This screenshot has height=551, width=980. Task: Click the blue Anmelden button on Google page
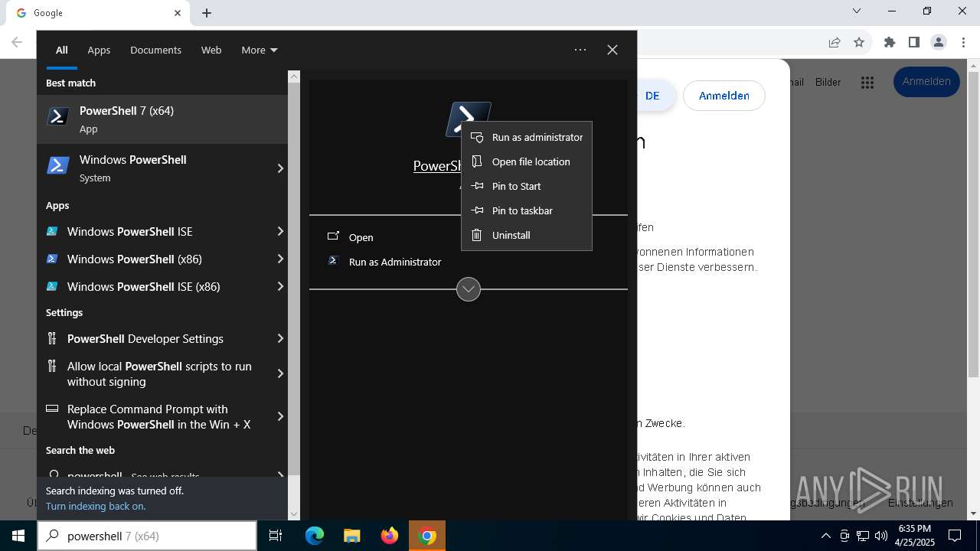[x=926, y=82]
